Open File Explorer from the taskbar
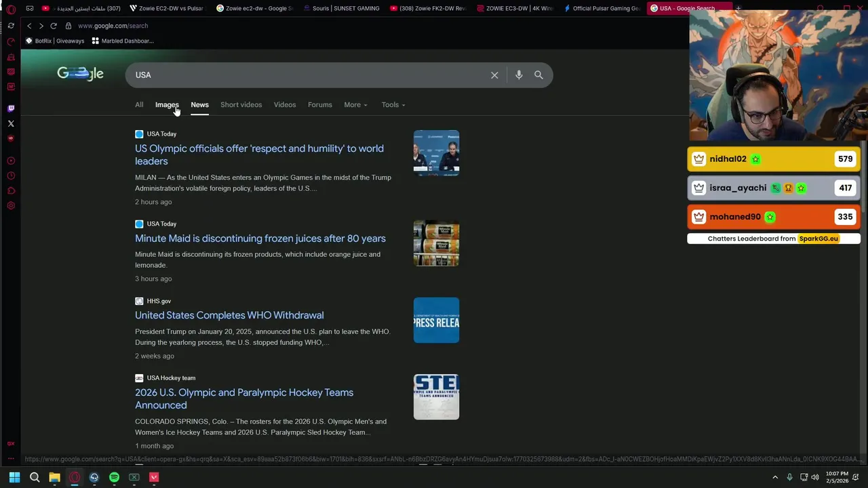The image size is (868, 488). [x=54, y=477]
